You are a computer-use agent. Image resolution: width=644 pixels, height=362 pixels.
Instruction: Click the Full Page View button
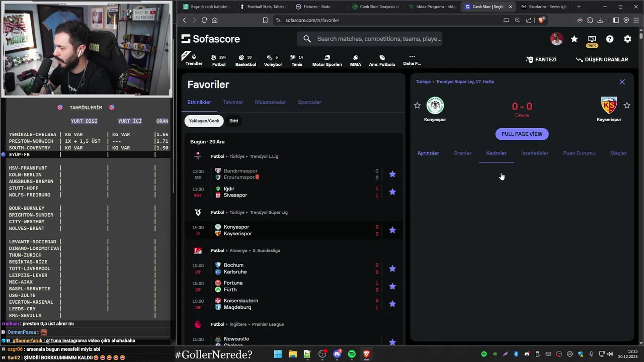point(522,134)
